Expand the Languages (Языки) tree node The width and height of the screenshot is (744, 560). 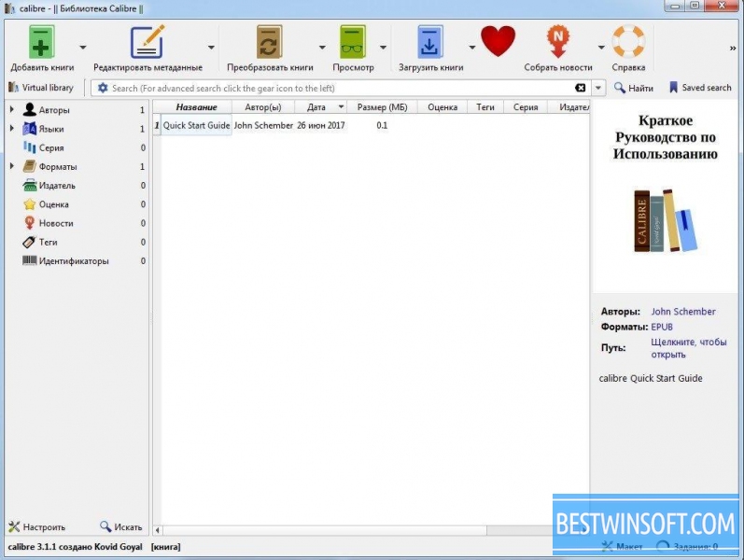(x=12, y=128)
